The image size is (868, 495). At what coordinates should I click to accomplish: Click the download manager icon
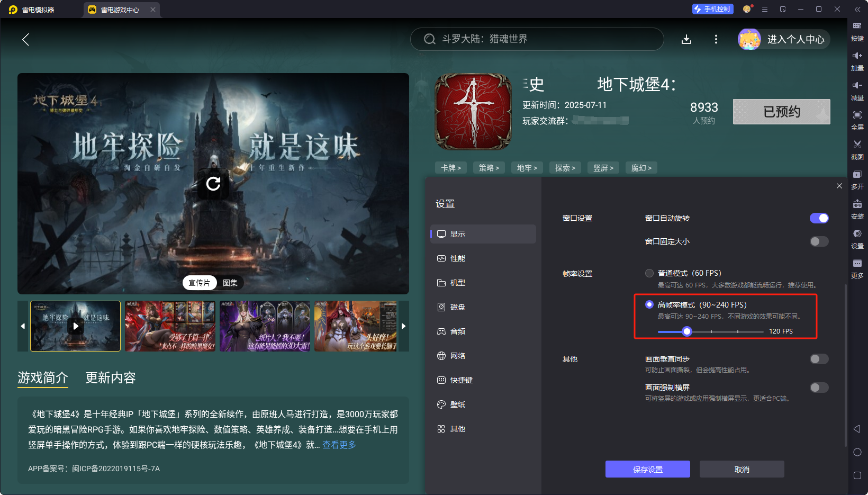point(686,39)
